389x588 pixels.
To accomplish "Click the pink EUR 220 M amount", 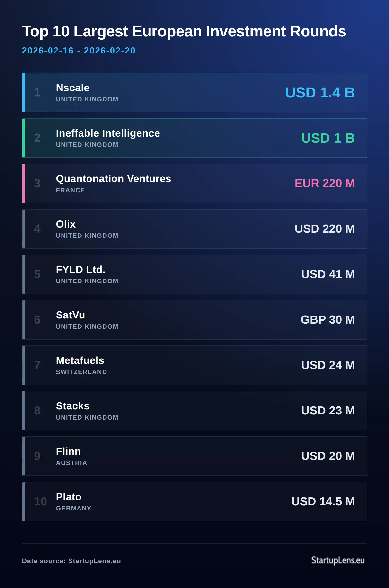I will click(x=325, y=184).
